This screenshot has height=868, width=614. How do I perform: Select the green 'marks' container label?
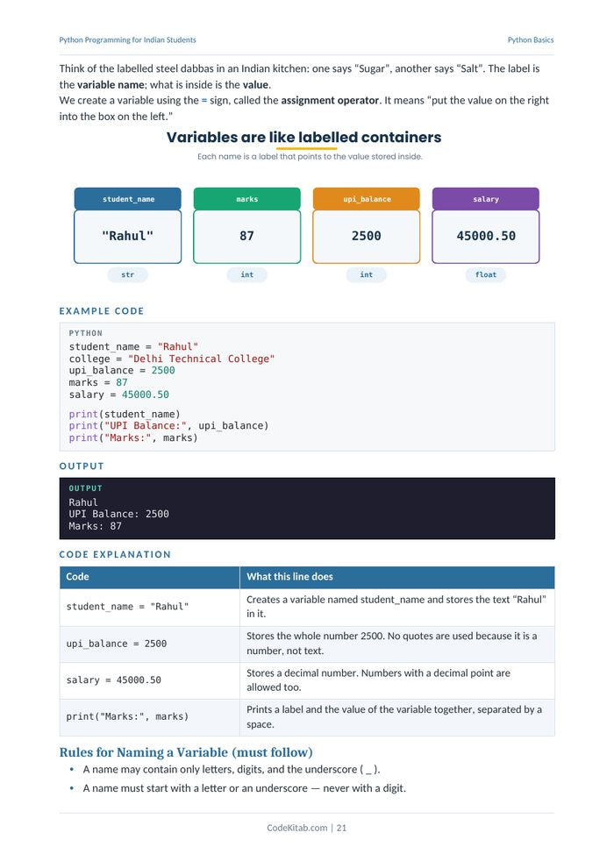click(x=247, y=199)
